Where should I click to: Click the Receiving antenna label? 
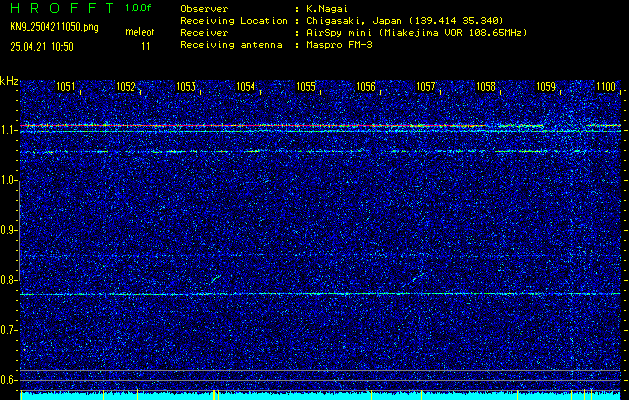coord(231,45)
